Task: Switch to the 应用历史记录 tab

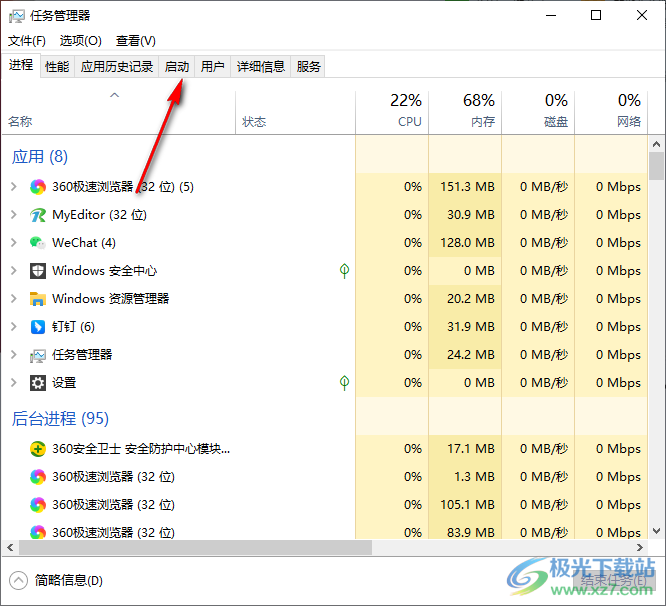Action: click(116, 66)
